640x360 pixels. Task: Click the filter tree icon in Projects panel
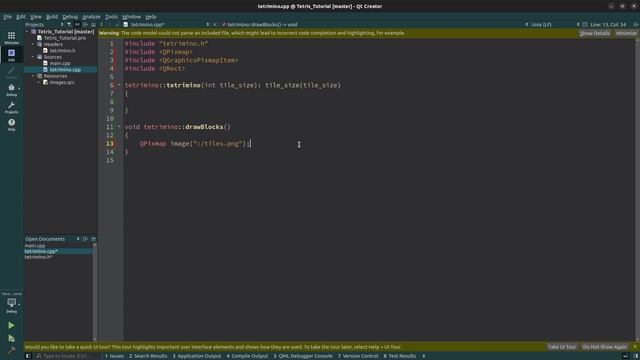point(69,24)
